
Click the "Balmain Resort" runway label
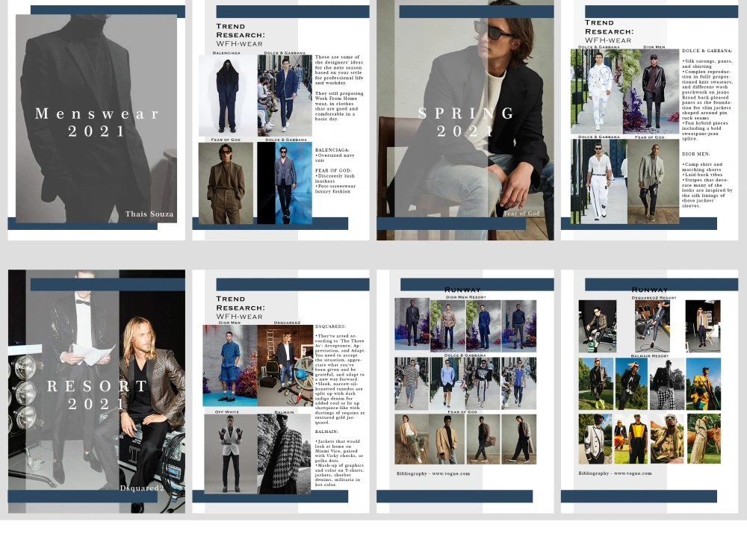[x=650, y=355]
